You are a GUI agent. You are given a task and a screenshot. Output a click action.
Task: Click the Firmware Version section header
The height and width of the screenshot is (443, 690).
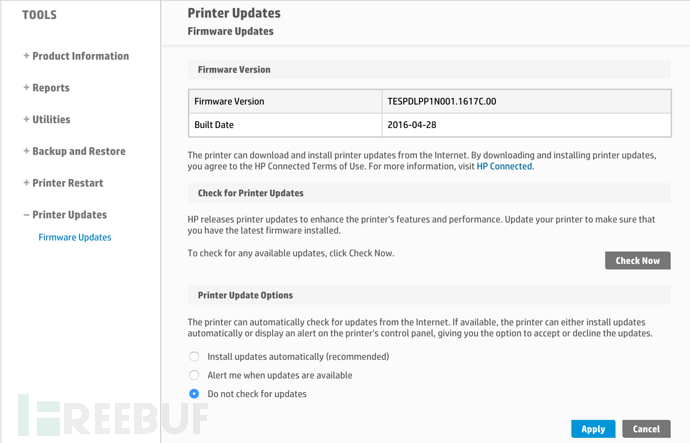pos(429,70)
